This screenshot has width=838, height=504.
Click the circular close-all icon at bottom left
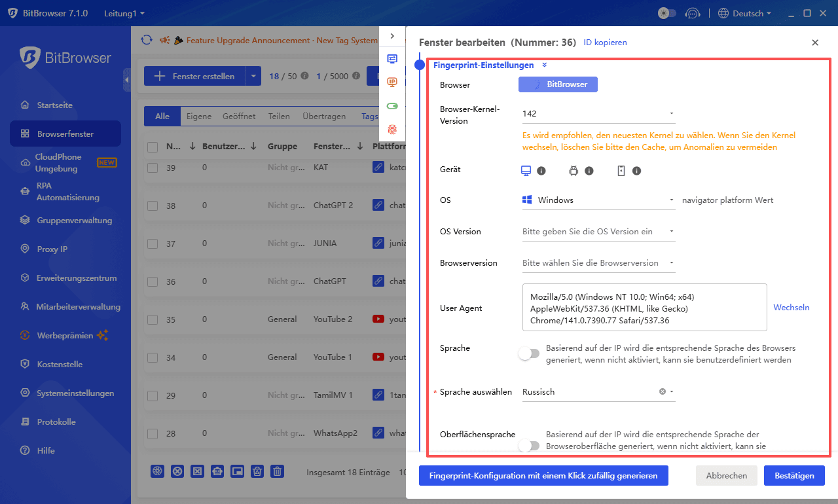(x=177, y=471)
